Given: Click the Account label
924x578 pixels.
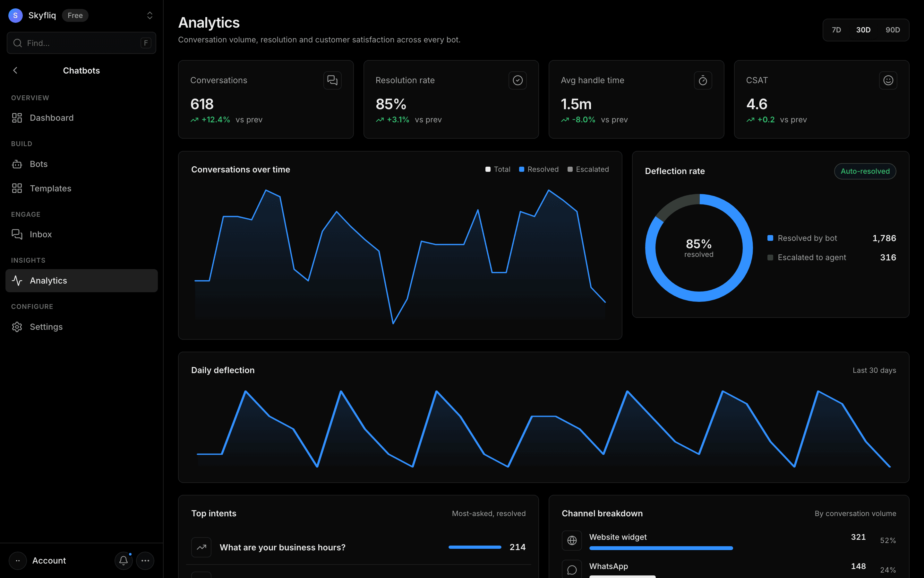Looking at the screenshot, I should point(49,560).
